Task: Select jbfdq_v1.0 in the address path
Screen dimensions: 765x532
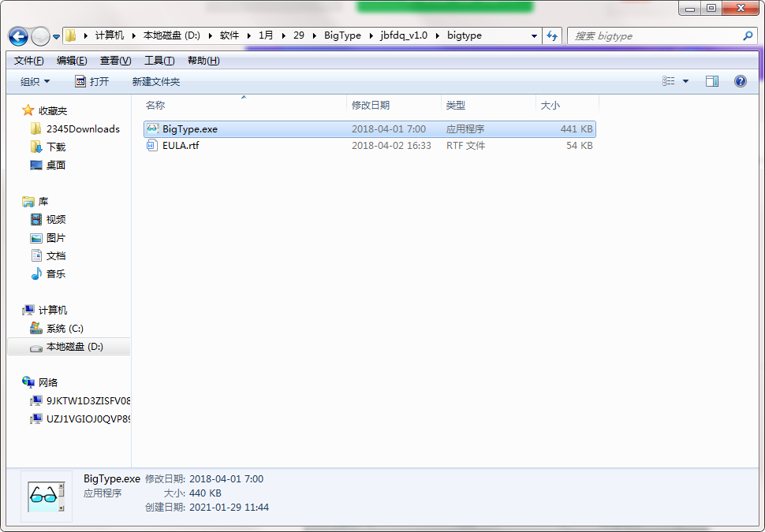Action: 404,35
